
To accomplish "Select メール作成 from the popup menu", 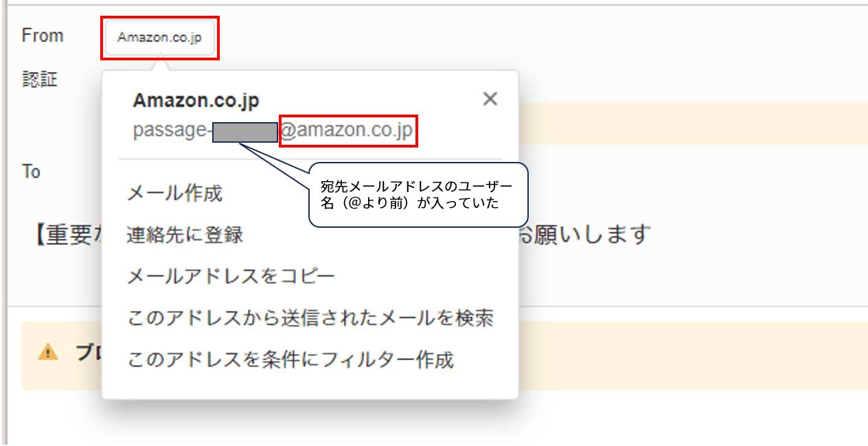I will click(x=175, y=193).
